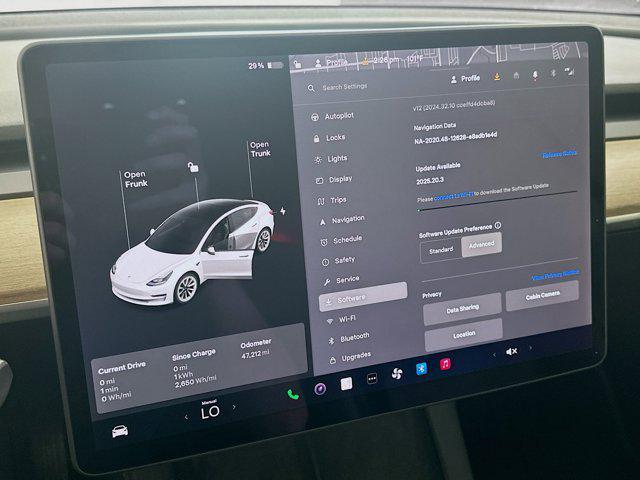
Task: Open Cabin Camera privacy settings
Action: pos(542,296)
